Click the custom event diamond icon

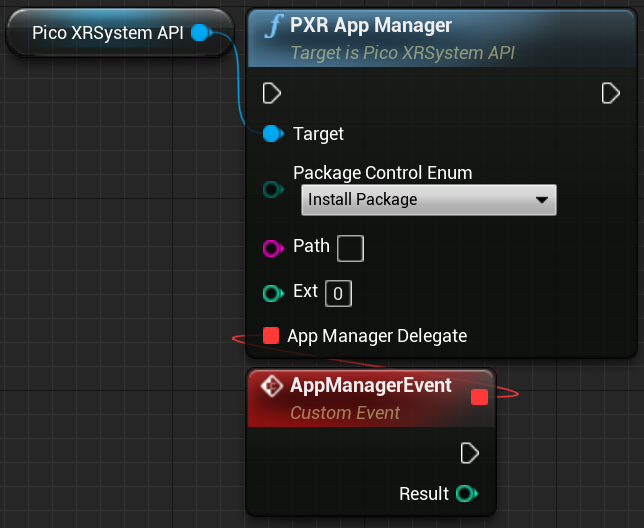[272, 386]
